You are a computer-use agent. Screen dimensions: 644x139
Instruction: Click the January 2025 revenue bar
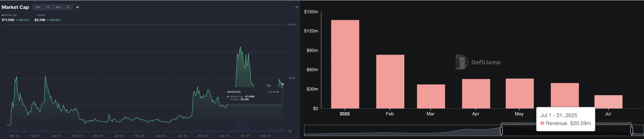345,64
